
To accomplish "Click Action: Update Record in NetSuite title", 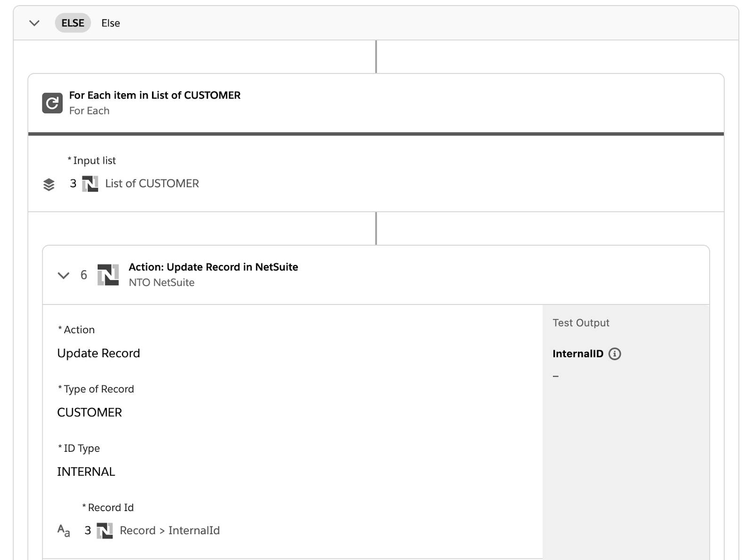I will [x=213, y=267].
